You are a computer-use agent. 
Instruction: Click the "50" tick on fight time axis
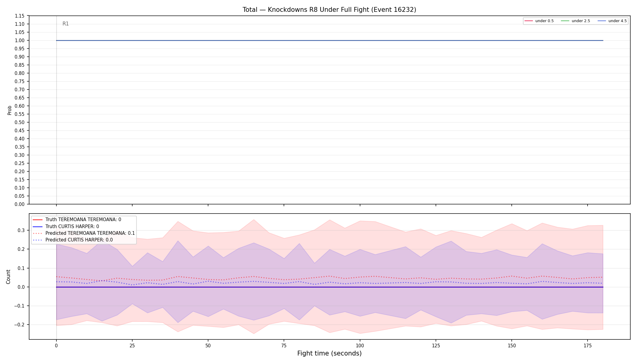pyautogui.click(x=208, y=345)
